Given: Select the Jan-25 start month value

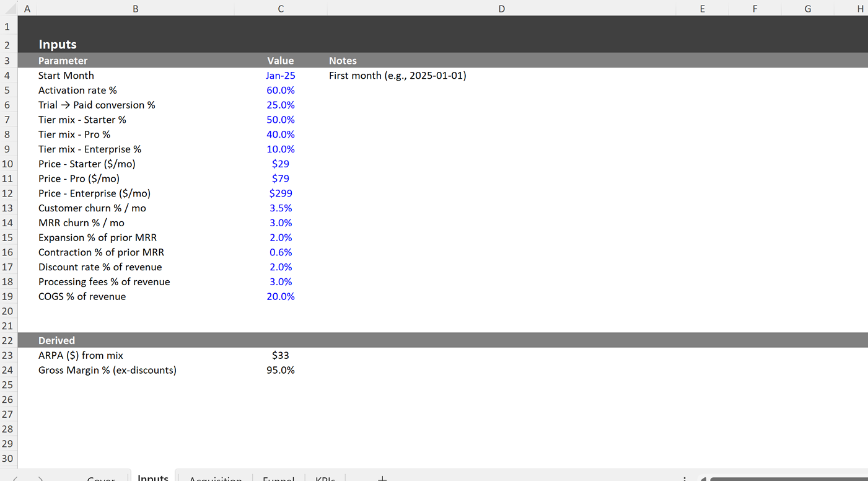Looking at the screenshot, I should [x=281, y=76].
